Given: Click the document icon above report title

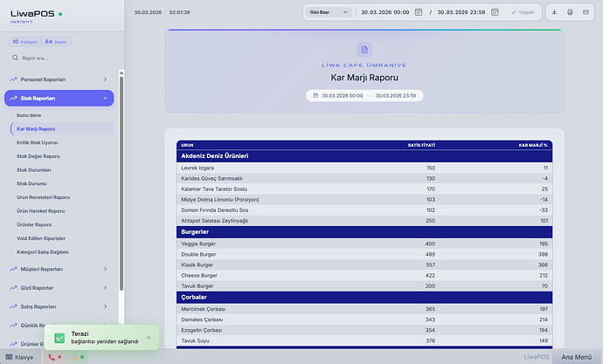Looking at the screenshot, I should coord(364,50).
